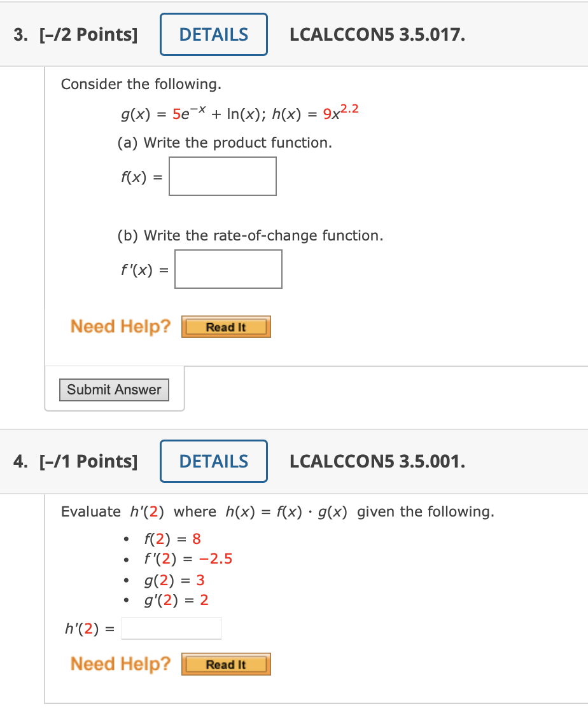The height and width of the screenshot is (715, 588).
Task: Click the Need Help? label on question 4
Action: click(121, 663)
